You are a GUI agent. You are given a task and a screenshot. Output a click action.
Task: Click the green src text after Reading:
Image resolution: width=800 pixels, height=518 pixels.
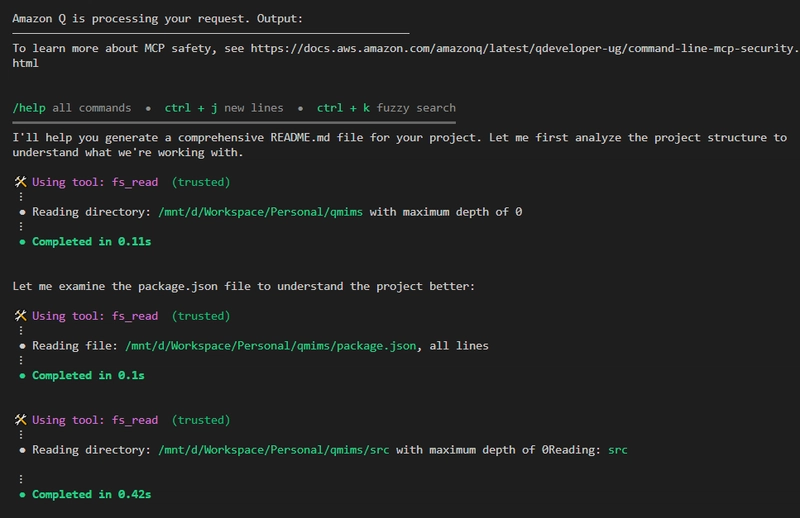coord(617,450)
